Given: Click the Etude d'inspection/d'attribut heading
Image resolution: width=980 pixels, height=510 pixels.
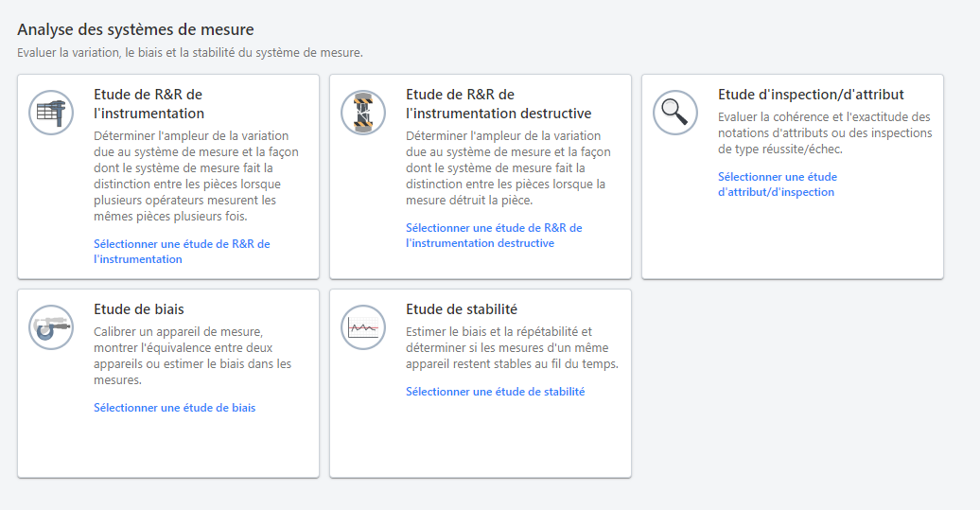Looking at the screenshot, I should click(811, 95).
